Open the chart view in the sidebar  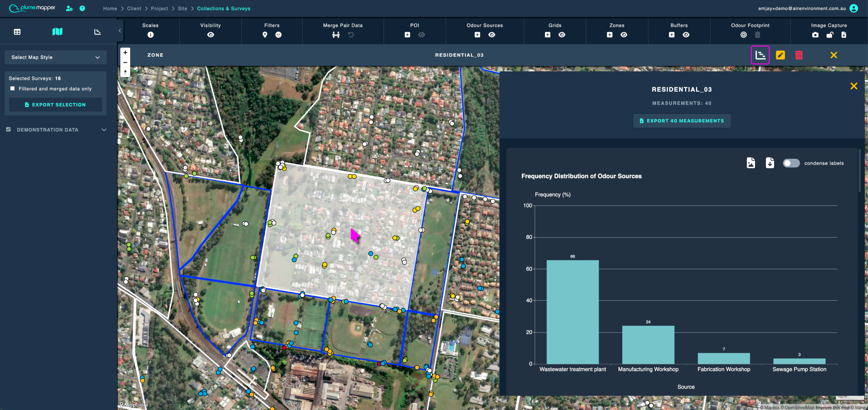[98, 32]
